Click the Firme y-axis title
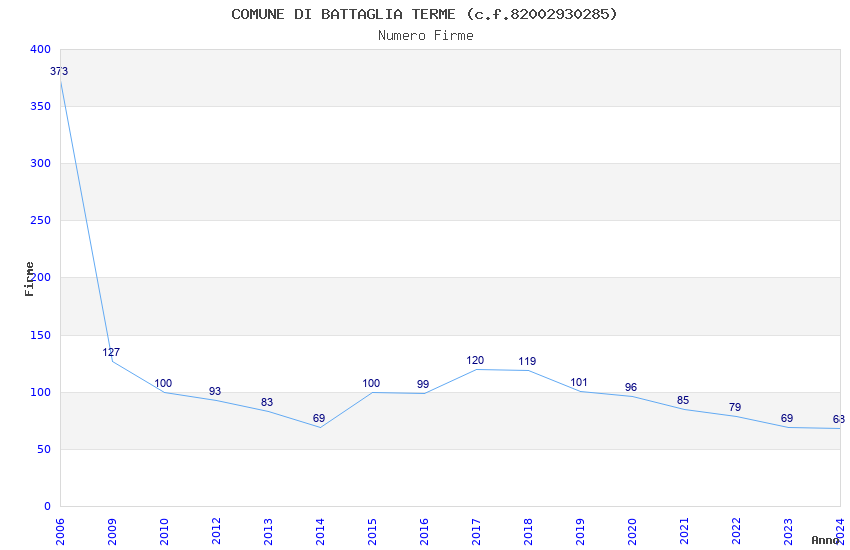Screen dimensions: 850x550 [x=29, y=279]
